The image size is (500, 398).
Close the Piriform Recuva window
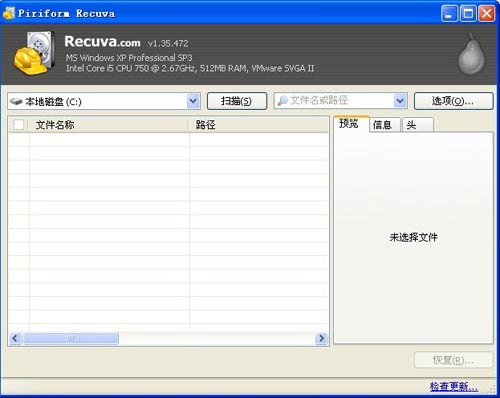[487, 14]
